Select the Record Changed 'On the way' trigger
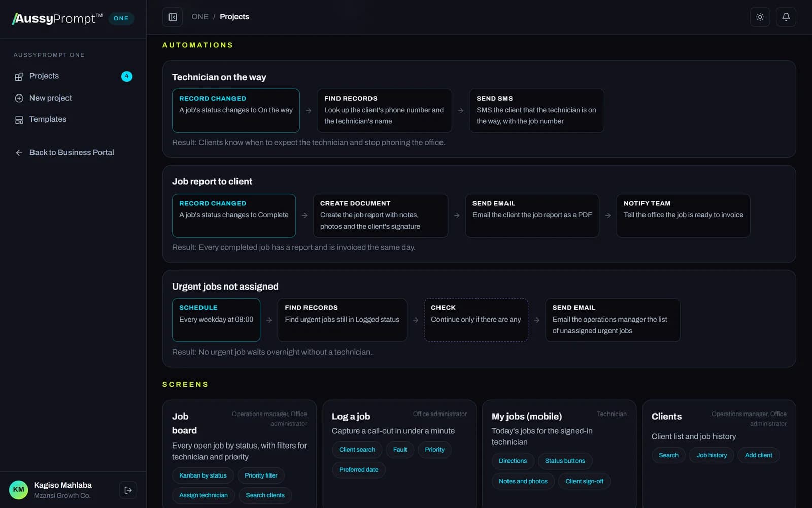The height and width of the screenshot is (508, 812). (x=236, y=111)
